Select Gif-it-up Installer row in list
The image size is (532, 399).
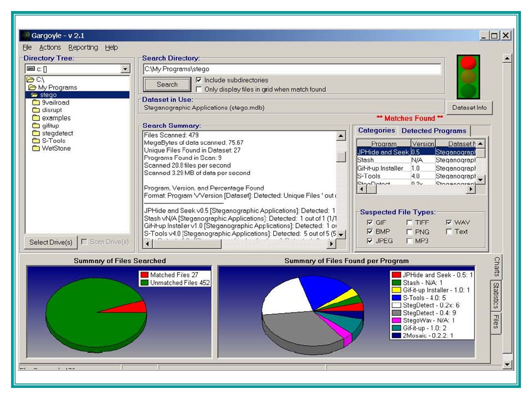coord(416,168)
